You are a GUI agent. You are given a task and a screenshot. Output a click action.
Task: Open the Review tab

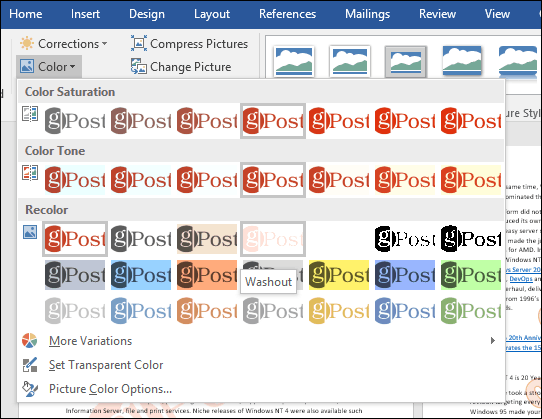point(437,14)
